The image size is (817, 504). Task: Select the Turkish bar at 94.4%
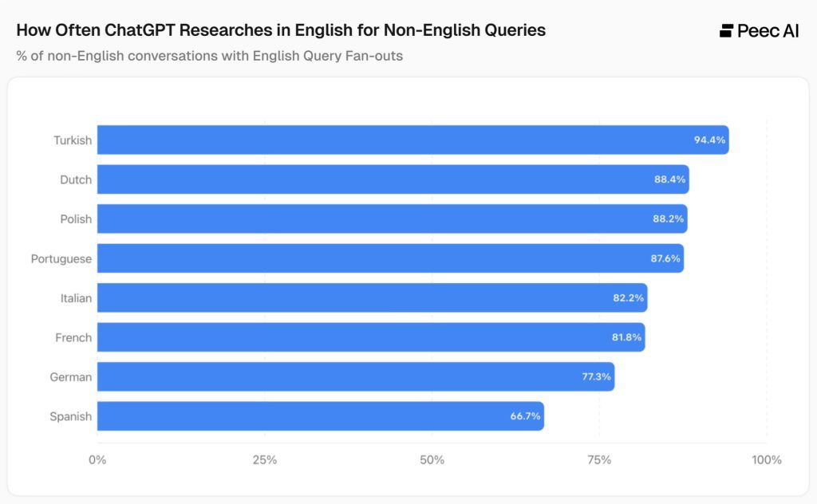click(413, 140)
